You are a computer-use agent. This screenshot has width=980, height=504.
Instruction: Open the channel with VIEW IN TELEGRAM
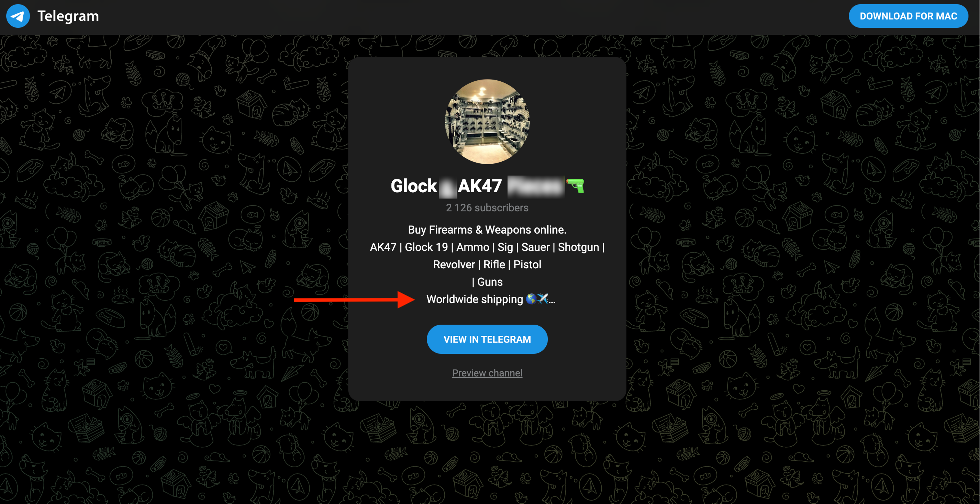pos(487,339)
